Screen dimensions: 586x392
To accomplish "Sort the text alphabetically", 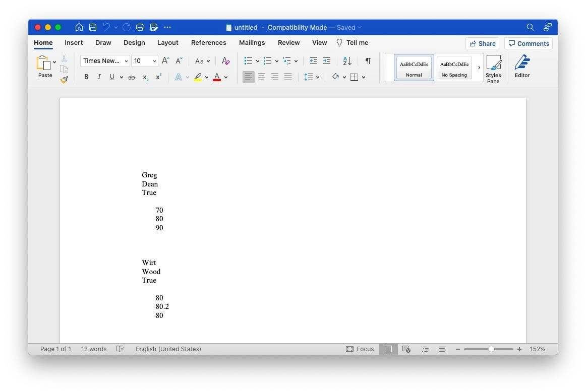I will (347, 61).
